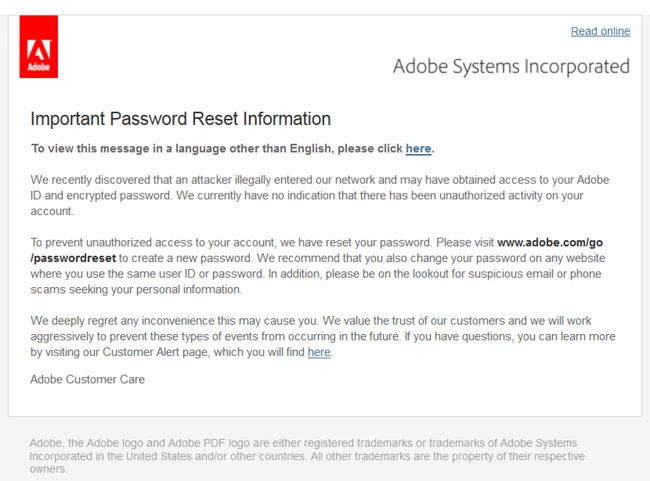
Task: Click the 'We recently discovered' paragraph start
Action: 97,180
